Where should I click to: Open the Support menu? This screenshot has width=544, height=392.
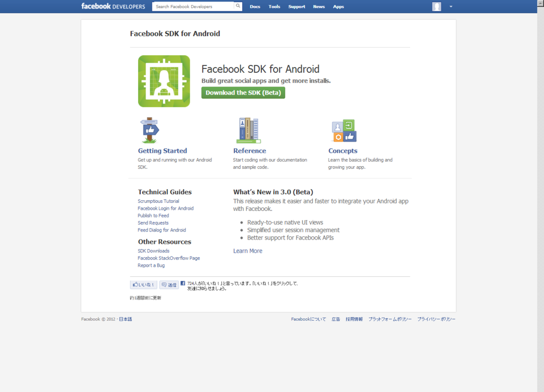[296, 6]
